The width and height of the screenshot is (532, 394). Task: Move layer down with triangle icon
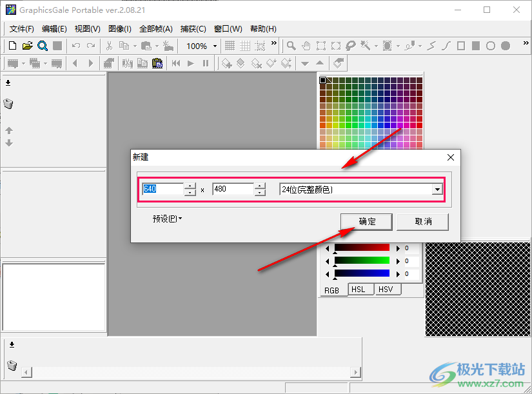point(305,63)
